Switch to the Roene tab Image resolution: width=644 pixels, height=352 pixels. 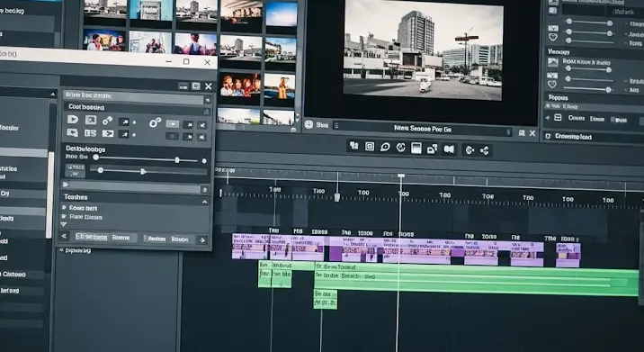(121, 238)
